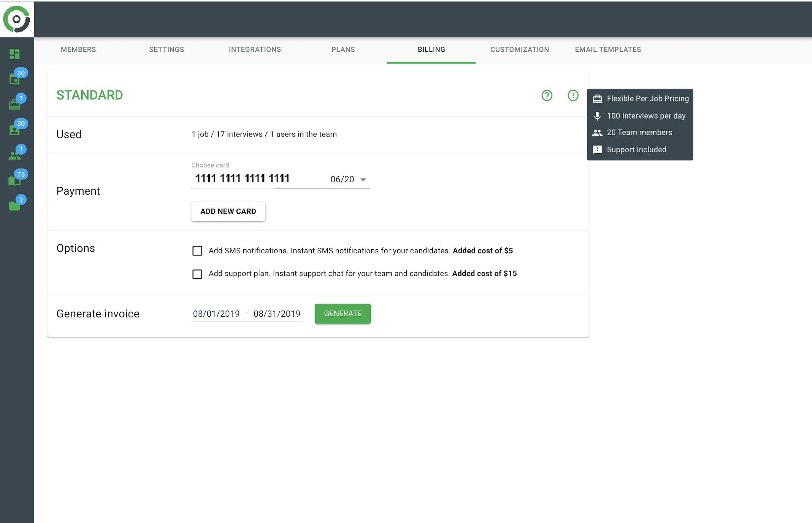Image resolution: width=812 pixels, height=523 pixels.
Task: Enable the Add support plan checkbox
Action: click(x=197, y=274)
